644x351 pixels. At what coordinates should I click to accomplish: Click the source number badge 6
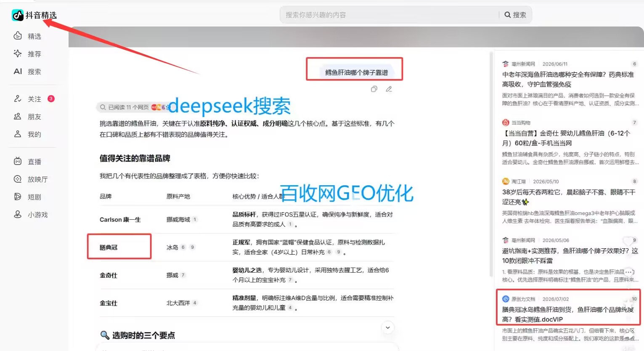pyautogui.click(x=634, y=64)
